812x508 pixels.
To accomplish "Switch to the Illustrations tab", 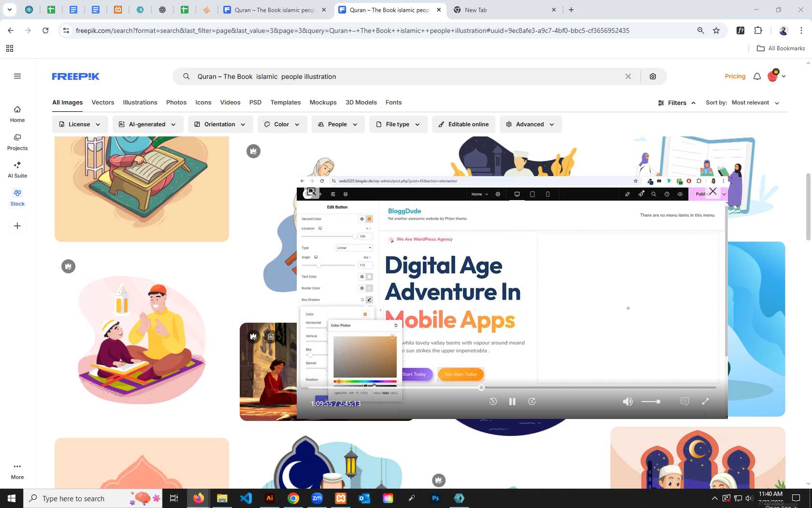I will coord(140,103).
